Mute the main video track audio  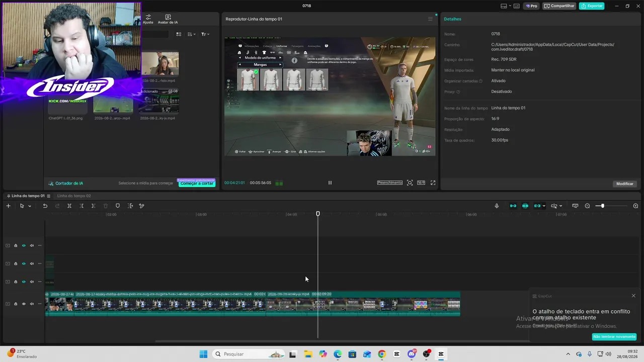[x=32, y=304]
